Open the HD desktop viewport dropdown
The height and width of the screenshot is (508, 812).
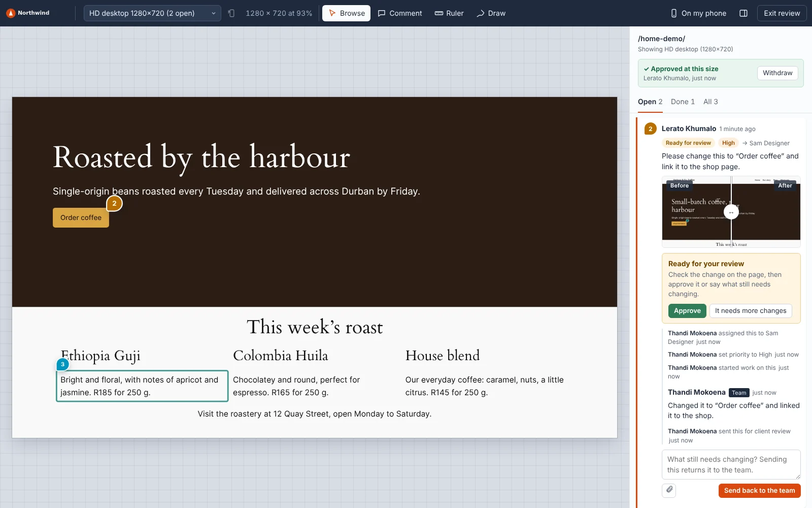(x=152, y=13)
